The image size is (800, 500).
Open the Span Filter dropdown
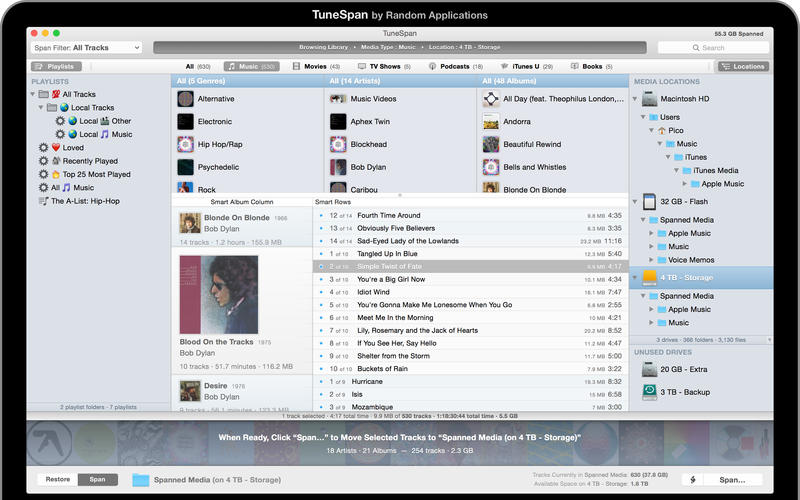coord(86,47)
